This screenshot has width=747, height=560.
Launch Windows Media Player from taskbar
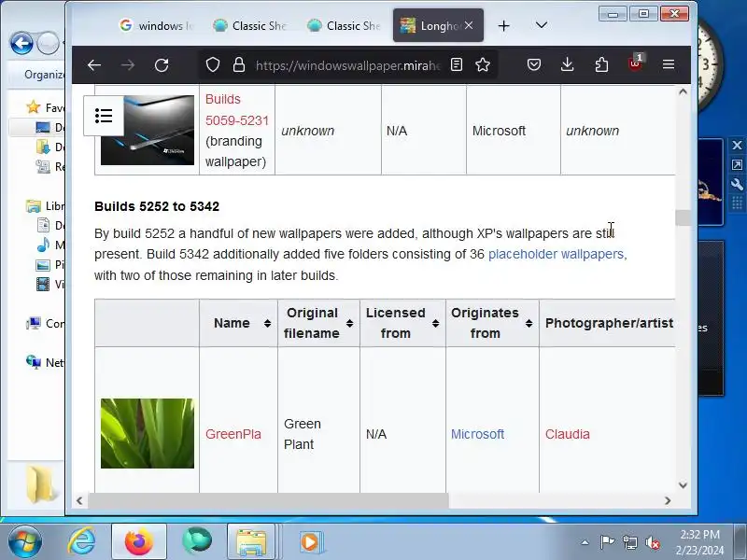coord(310,541)
